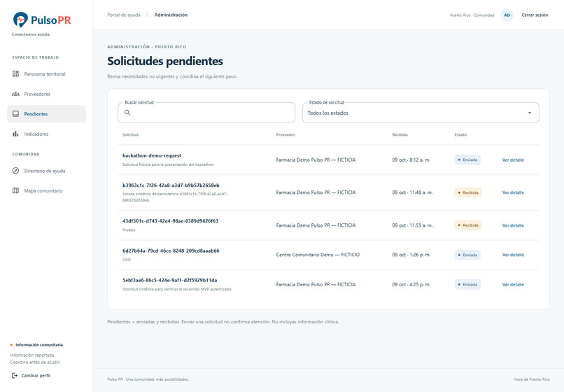The height and width of the screenshot is (392, 564).
Task: Open Indicadores menu item
Action: (x=46, y=134)
